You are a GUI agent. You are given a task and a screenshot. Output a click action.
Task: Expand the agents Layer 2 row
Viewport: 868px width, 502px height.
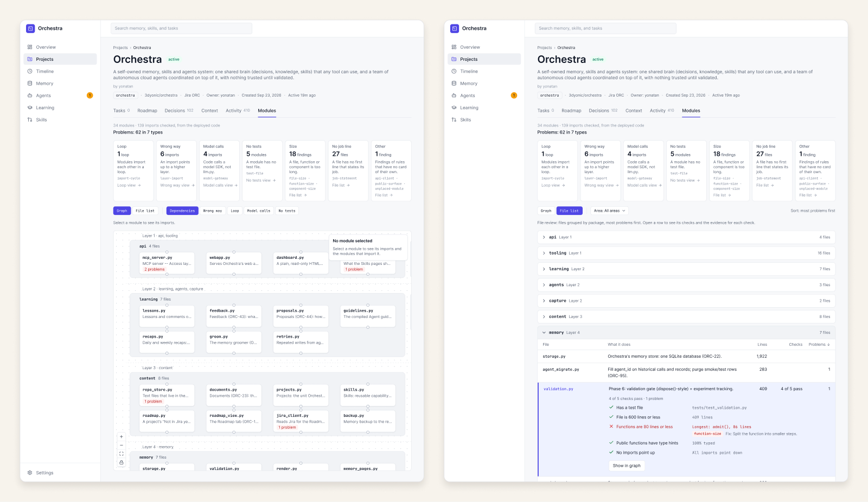tap(686, 285)
